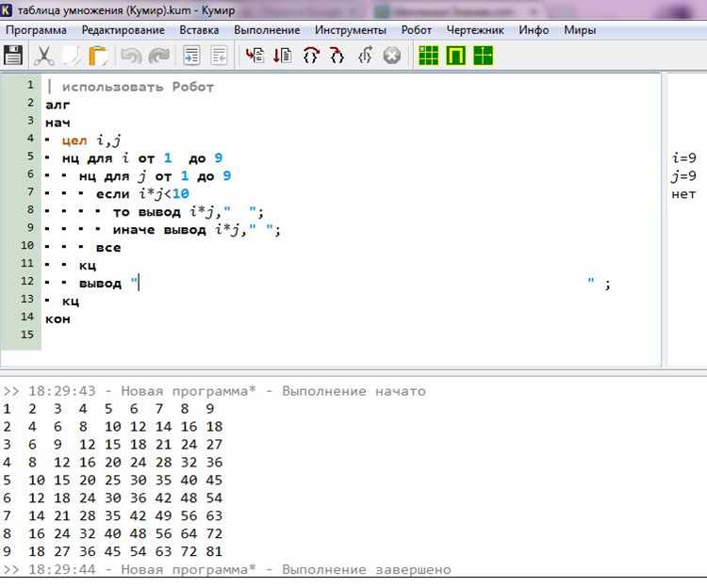Click line number 5 in gutter
The image size is (707, 588).
pyautogui.click(x=30, y=155)
